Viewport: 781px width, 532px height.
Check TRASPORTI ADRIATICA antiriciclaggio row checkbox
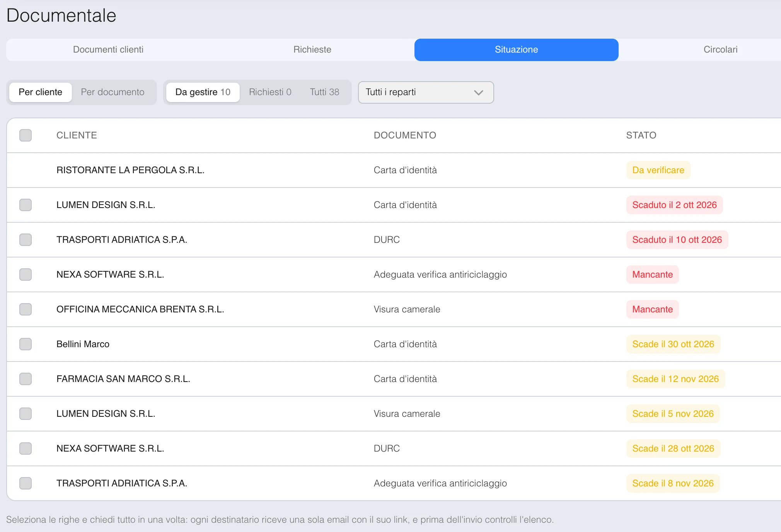point(26,483)
